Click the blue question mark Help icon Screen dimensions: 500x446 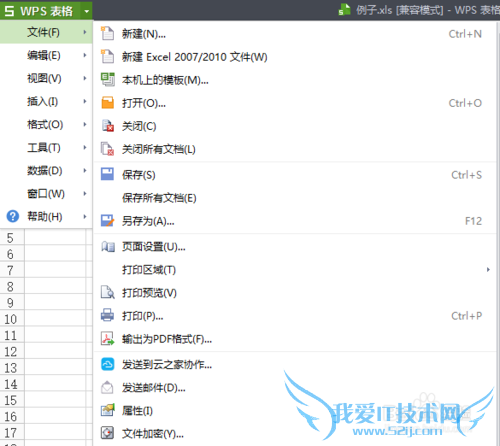pyautogui.click(x=13, y=216)
